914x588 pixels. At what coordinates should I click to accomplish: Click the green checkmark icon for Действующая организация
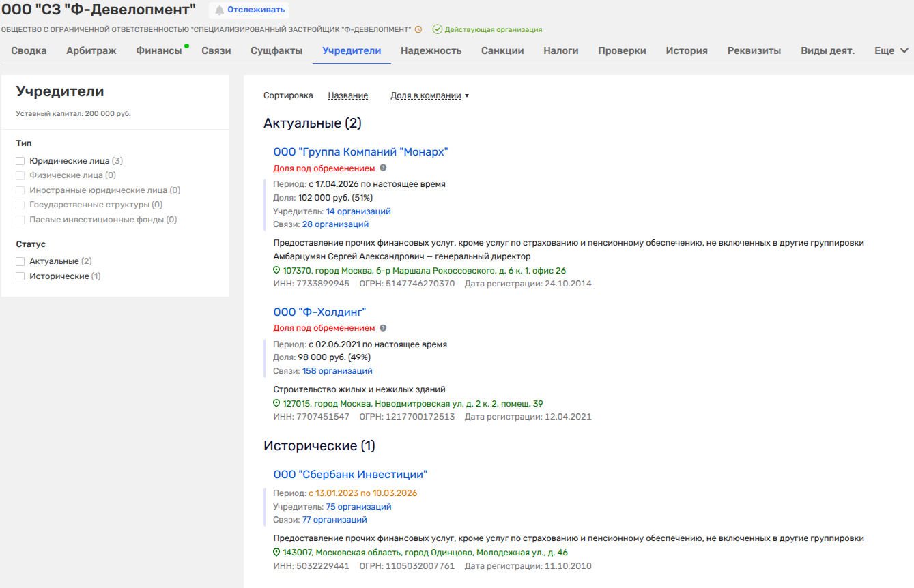pos(437,30)
